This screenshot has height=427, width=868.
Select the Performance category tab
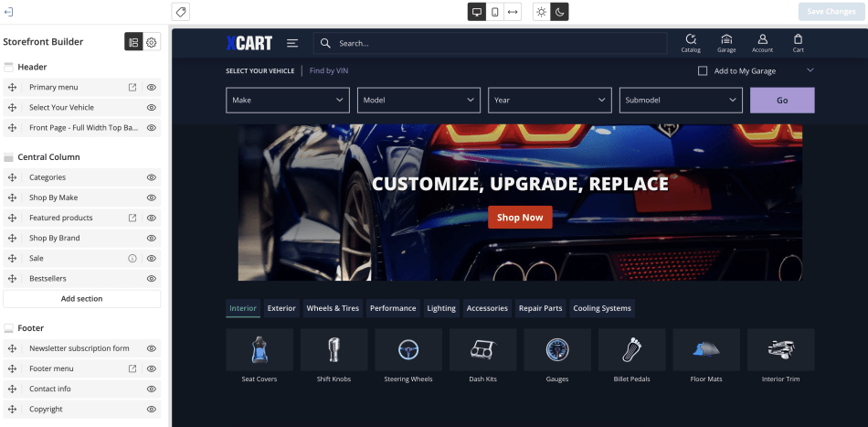click(x=393, y=308)
